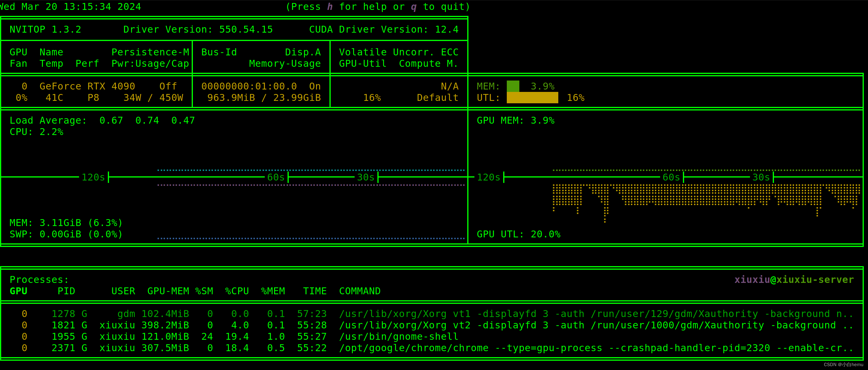Click the xiuxiu@xiuxiu-server host label
Viewport: 868px width, 370px height.
tap(794, 279)
